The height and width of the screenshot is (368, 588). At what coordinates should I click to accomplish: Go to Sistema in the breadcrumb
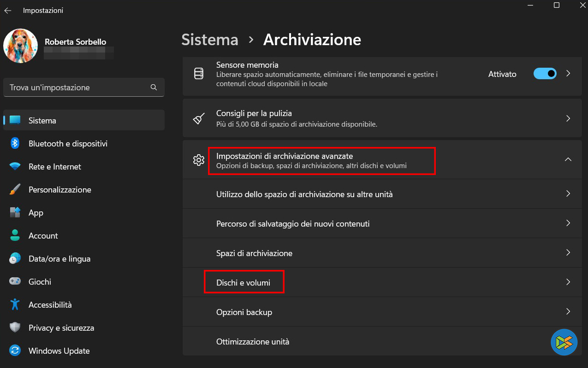point(210,40)
